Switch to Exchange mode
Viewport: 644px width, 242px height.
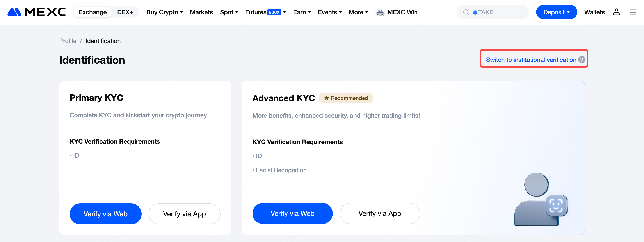tap(93, 12)
